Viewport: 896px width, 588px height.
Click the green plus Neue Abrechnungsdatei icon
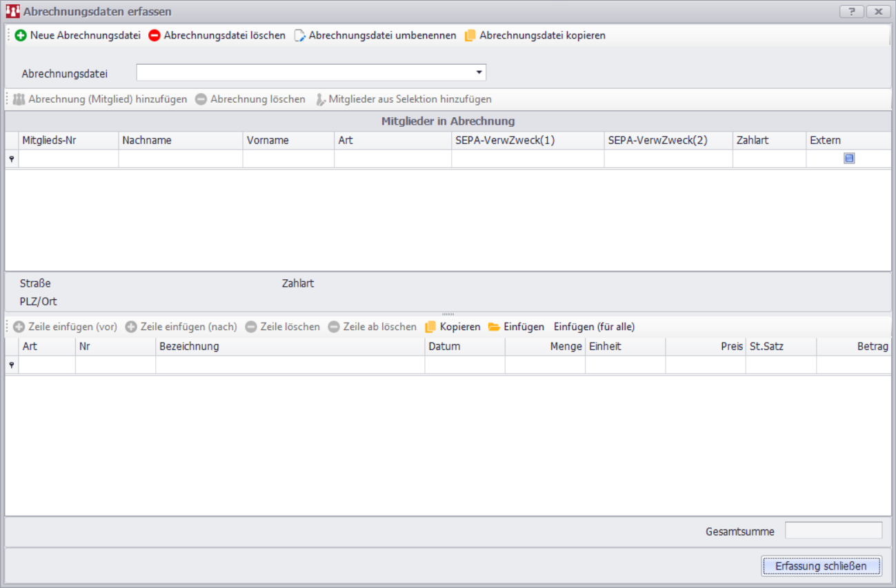pos(21,35)
